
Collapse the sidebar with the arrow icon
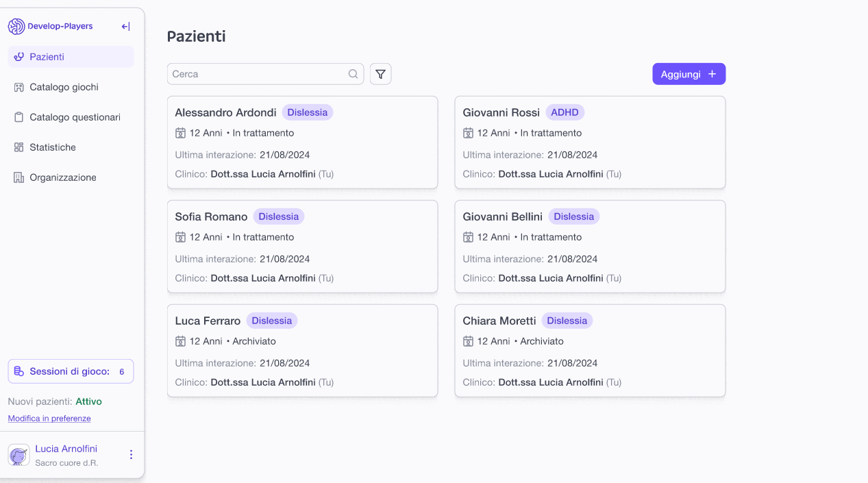pyautogui.click(x=125, y=27)
